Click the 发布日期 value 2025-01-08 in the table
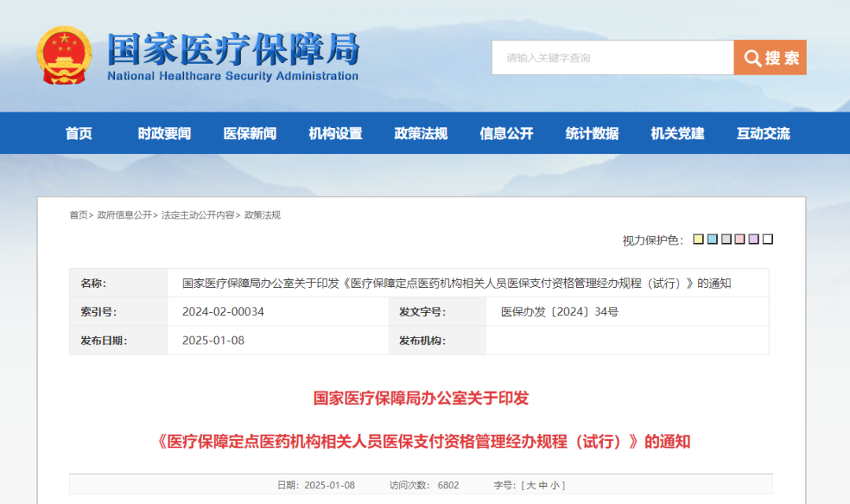The image size is (850, 504). point(213,340)
